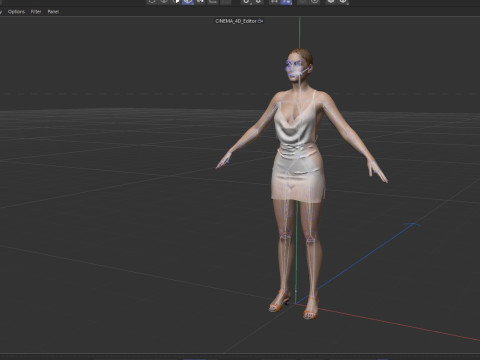
Task: Click the character's outstretched left-side hand
Action: [x=224, y=160]
